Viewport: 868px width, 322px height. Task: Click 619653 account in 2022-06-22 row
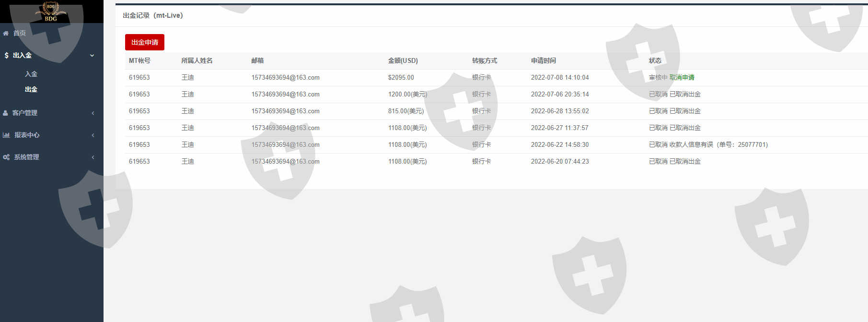click(x=139, y=144)
